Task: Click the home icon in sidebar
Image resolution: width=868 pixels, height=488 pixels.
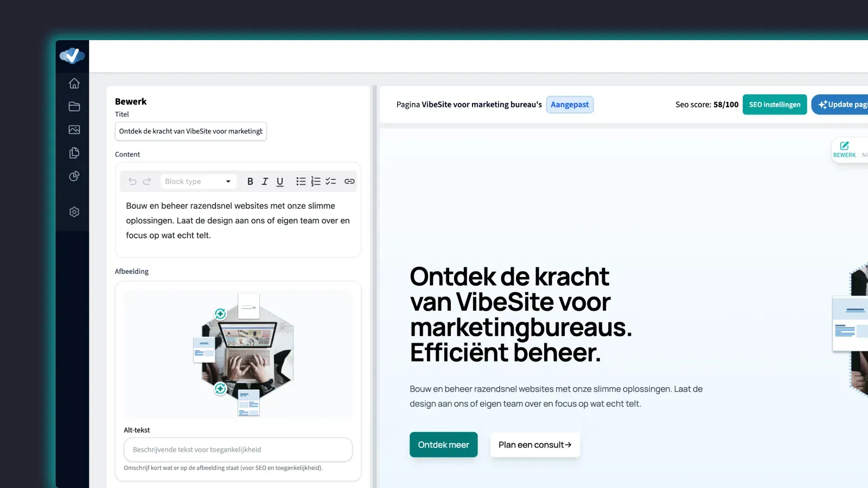Action: tap(74, 84)
